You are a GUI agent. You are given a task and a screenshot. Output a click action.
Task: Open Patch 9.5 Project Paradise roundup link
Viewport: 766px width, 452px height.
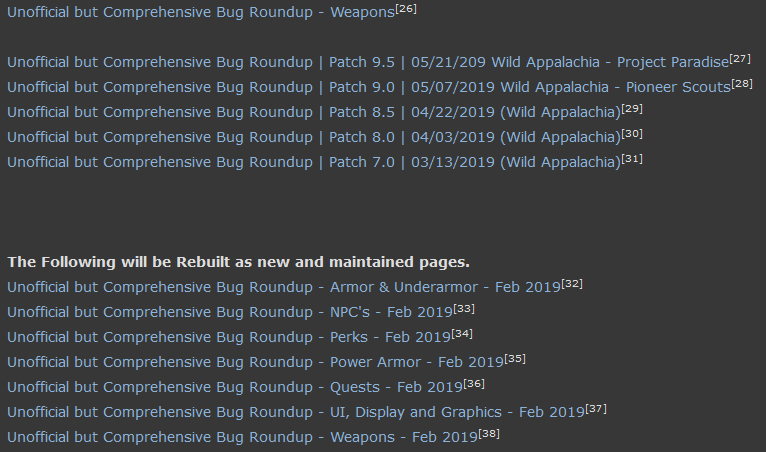(368, 62)
